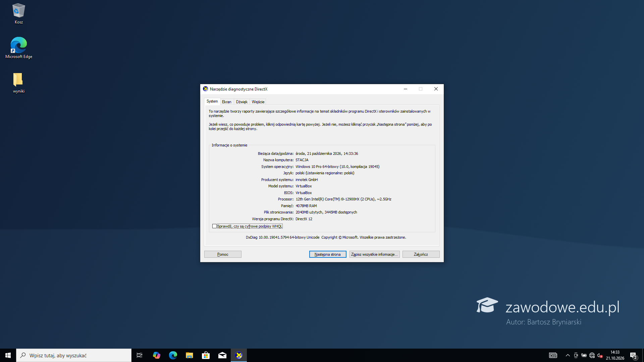
Task: Open File Explorer from the taskbar
Action: pos(190,355)
